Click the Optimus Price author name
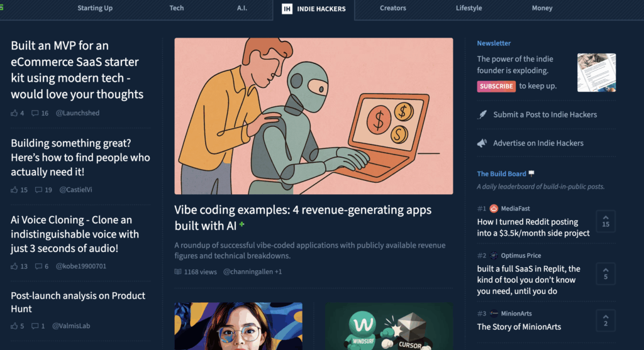Image resolution: width=644 pixels, height=350 pixels. point(521,255)
